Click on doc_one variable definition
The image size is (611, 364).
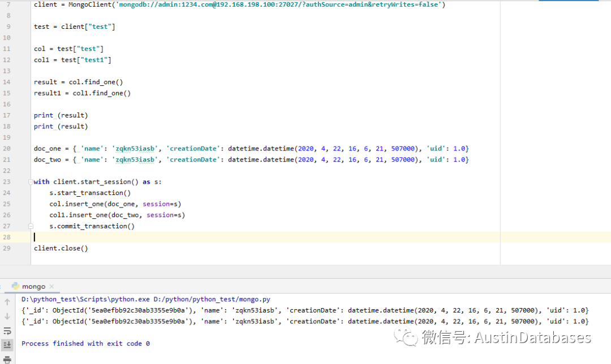(x=251, y=149)
